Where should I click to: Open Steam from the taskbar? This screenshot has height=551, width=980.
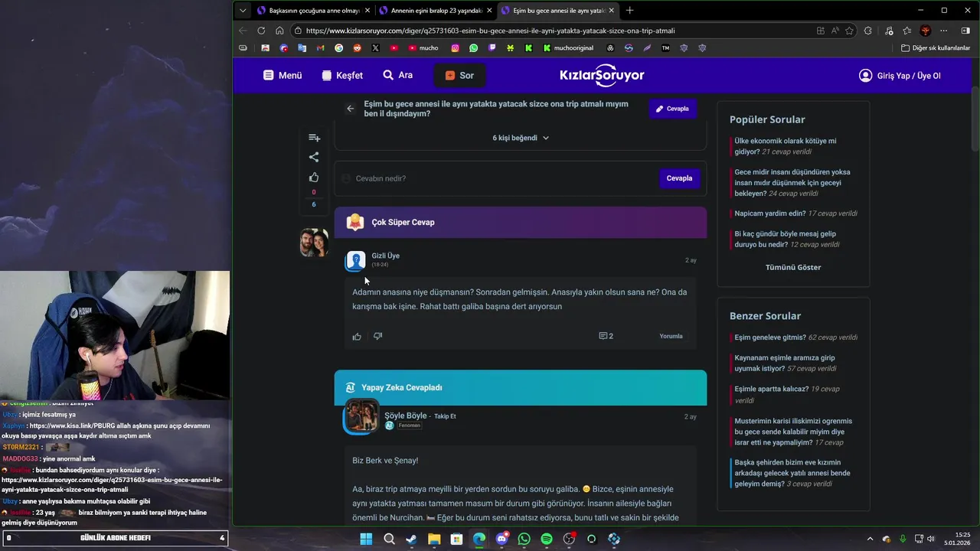click(x=411, y=539)
